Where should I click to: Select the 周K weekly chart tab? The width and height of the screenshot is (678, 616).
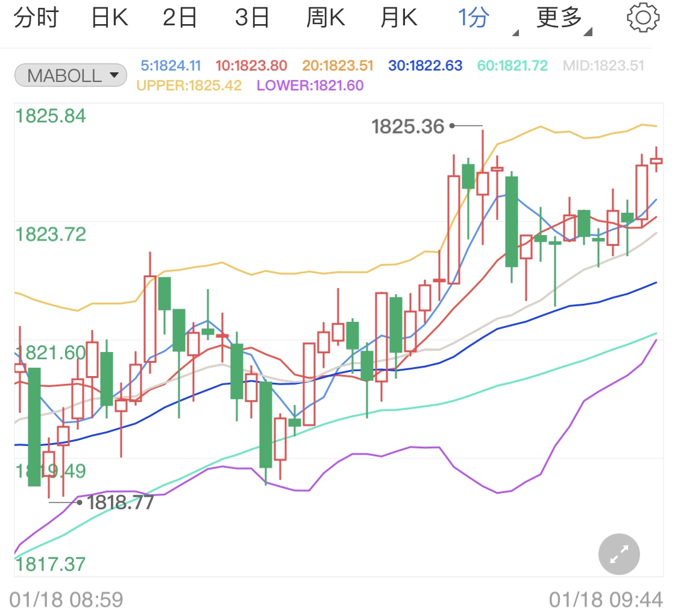point(325,19)
